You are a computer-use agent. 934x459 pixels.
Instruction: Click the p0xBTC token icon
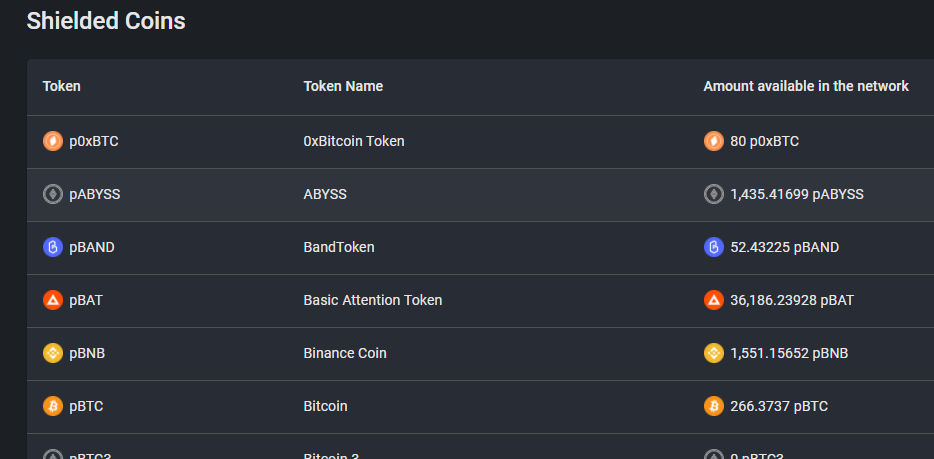coord(53,141)
